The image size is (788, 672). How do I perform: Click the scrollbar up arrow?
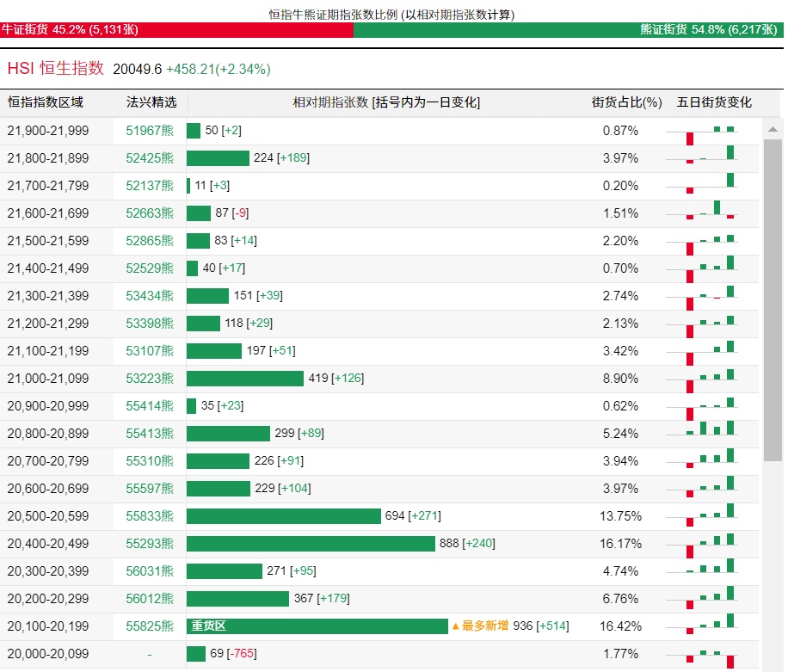(773, 130)
